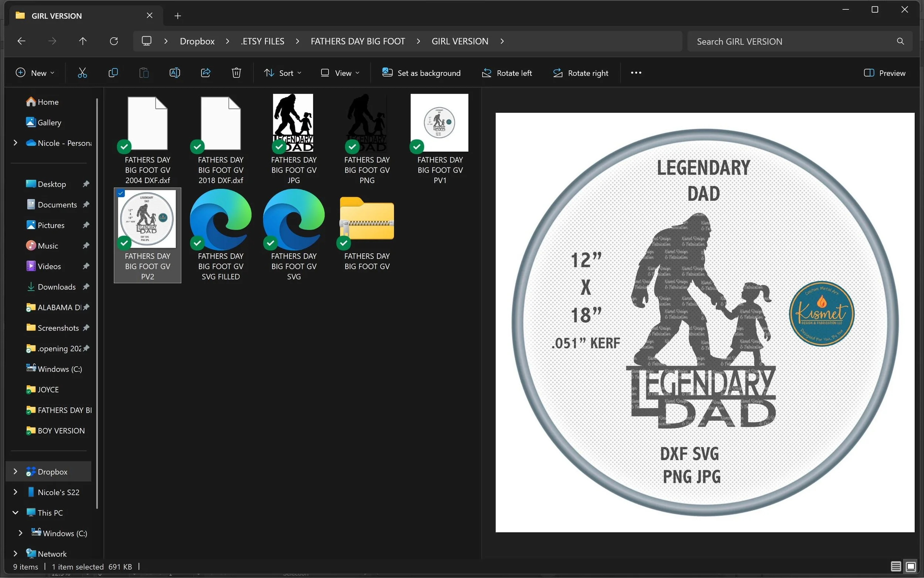
Task: Uncheck the PV2 file selection checkbox
Action: point(121,193)
